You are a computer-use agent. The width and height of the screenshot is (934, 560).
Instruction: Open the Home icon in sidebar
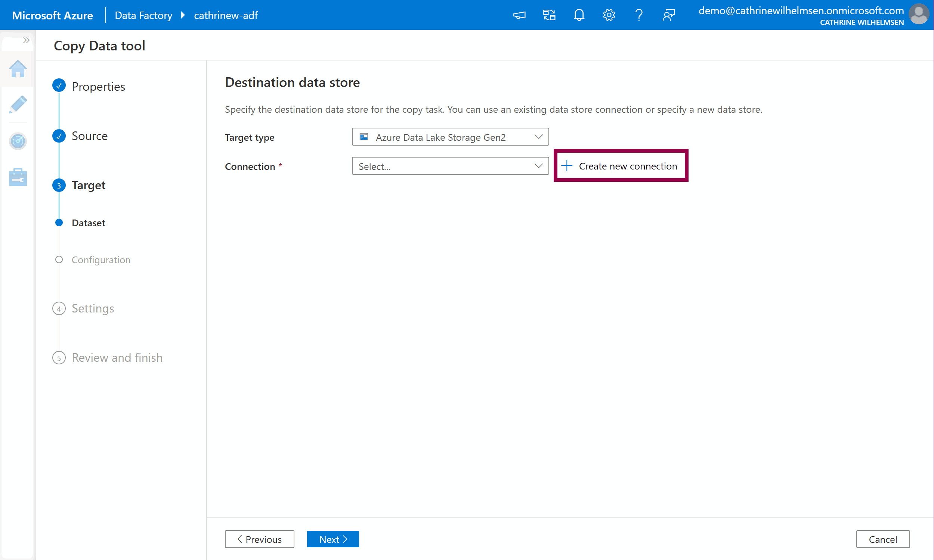pos(18,69)
